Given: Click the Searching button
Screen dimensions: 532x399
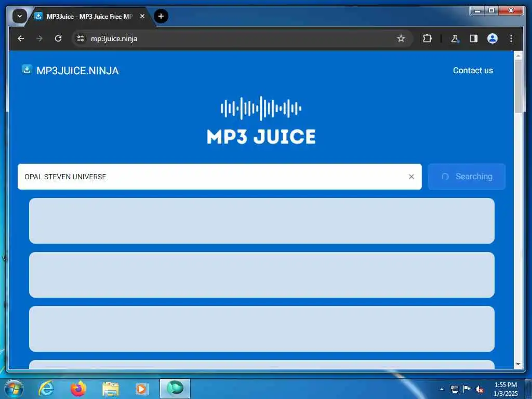Looking at the screenshot, I should [x=467, y=177].
